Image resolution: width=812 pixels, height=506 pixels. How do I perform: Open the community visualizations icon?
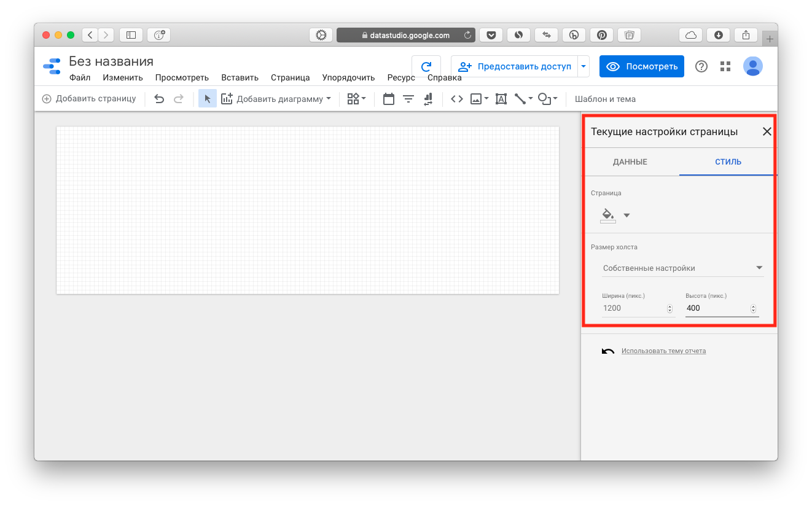point(356,99)
